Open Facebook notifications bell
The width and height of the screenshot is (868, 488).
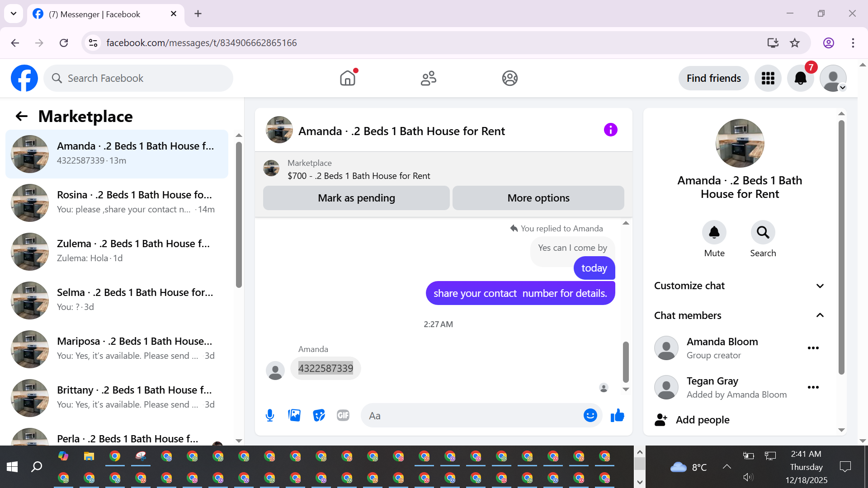click(800, 78)
